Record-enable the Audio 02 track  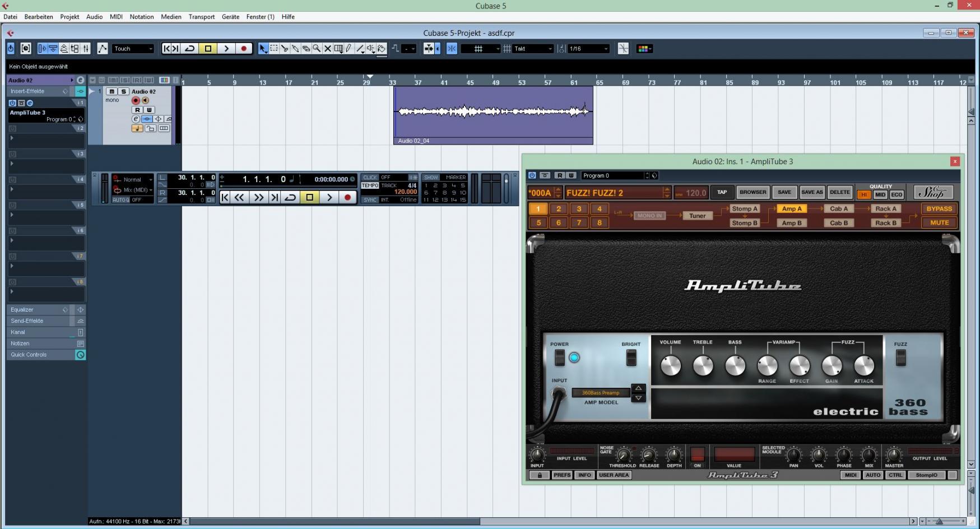pos(136,100)
